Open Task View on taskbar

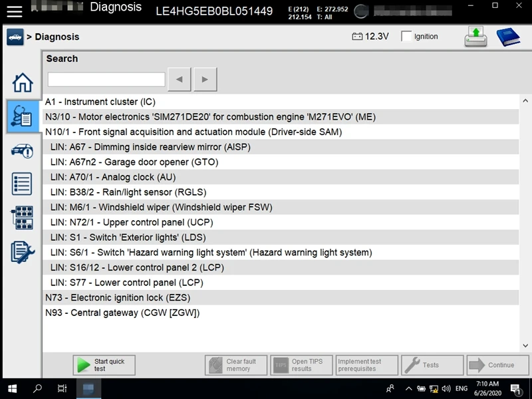[x=63, y=388]
